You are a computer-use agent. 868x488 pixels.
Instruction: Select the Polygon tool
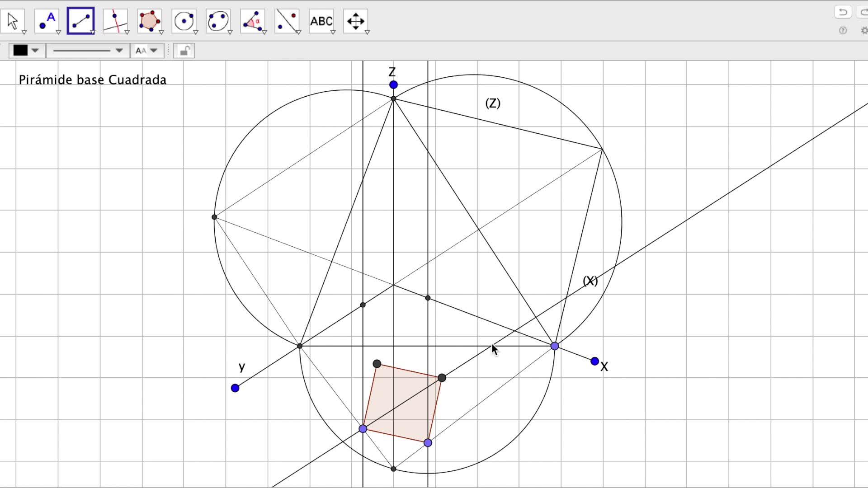(149, 21)
